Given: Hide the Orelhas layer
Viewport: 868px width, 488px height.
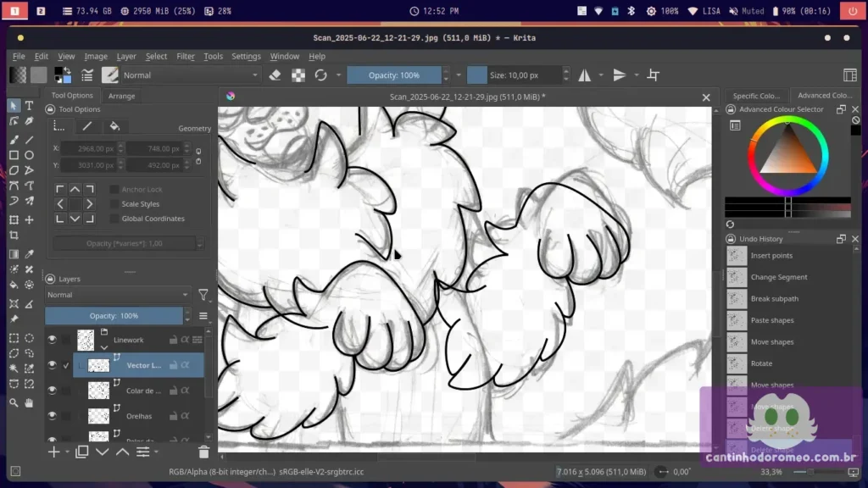Looking at the screenshot, I should tap(52, 416).
